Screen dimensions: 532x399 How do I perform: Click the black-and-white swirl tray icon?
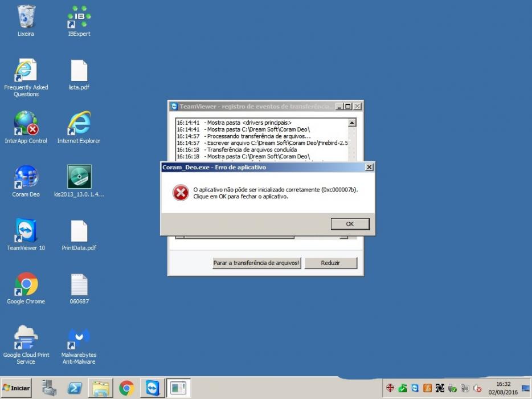click(440, 388)
